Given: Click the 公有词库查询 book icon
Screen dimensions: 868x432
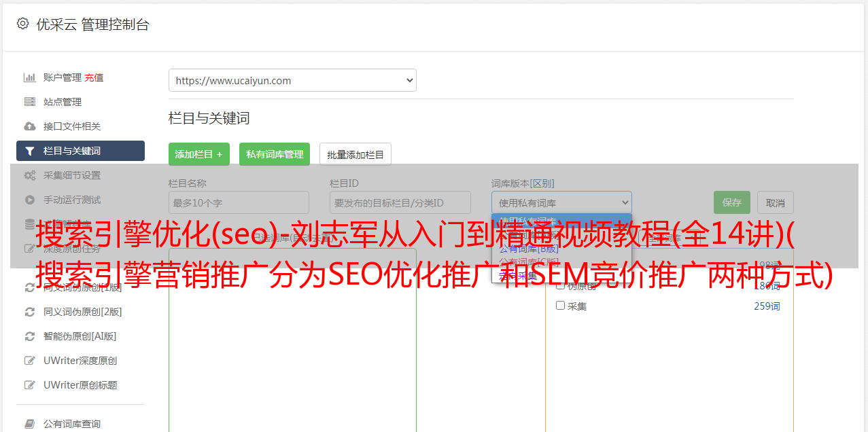Looking at the screenshot, I should click(29, 424).
